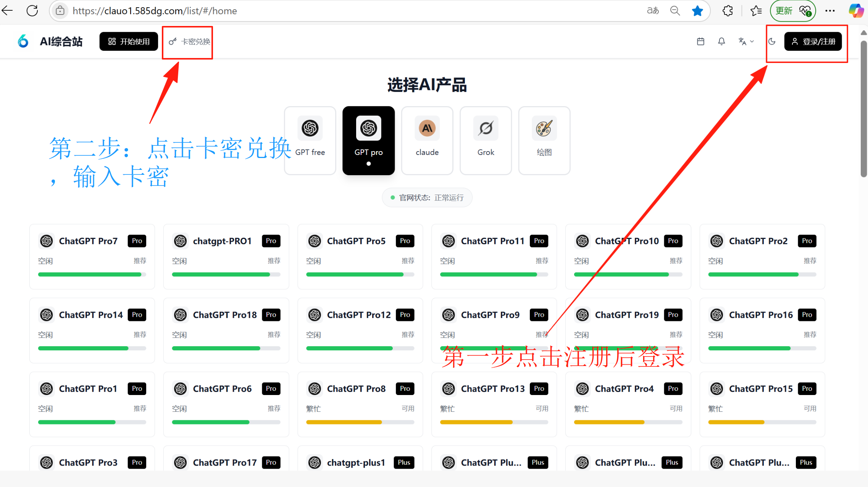Go back with browser back arrow
Image resolution: width=868 pixels, height=487 pixels.
(x=7, y=11)
